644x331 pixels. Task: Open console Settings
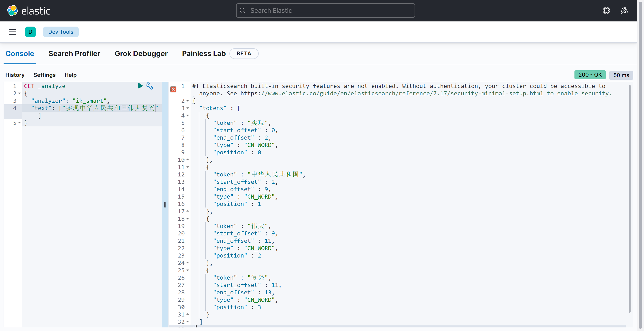44,75
